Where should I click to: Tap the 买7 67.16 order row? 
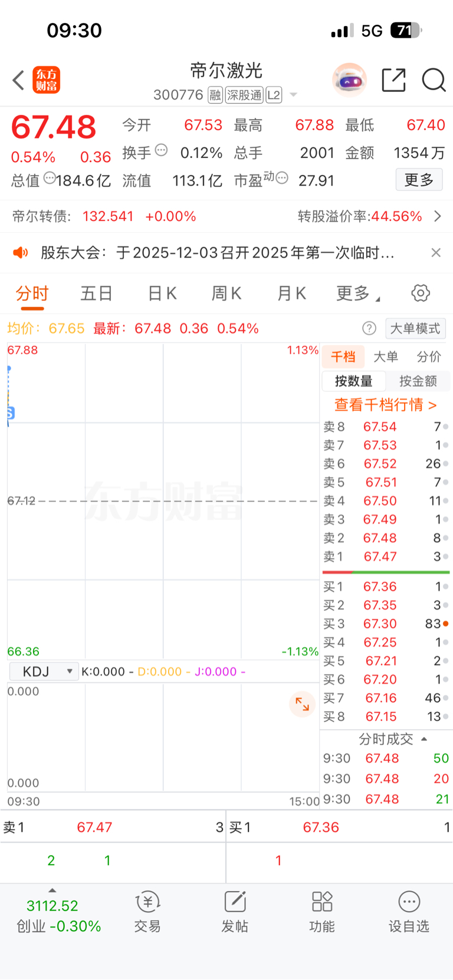tap(386, 698)
